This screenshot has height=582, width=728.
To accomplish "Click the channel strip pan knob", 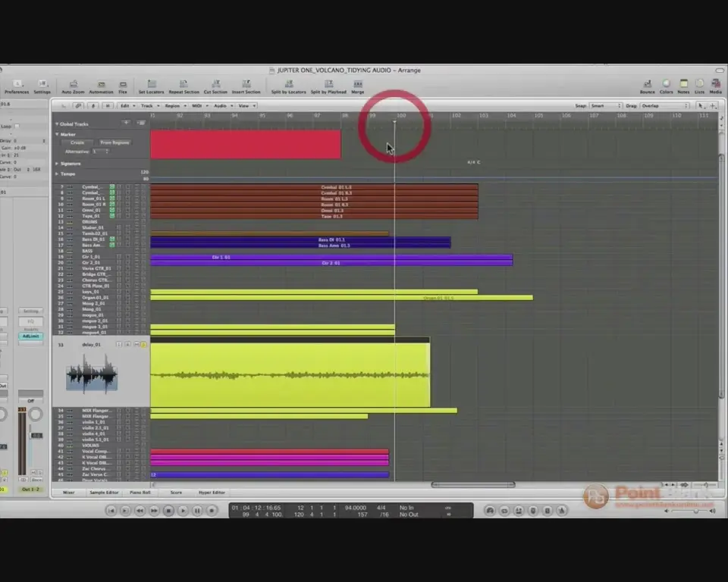I will (35, 414).
